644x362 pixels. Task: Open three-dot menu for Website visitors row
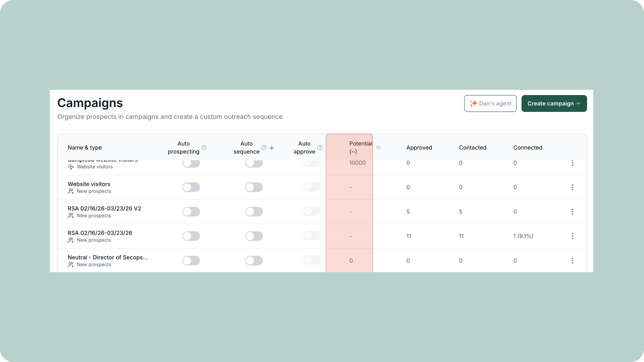[x=572, y=187]
